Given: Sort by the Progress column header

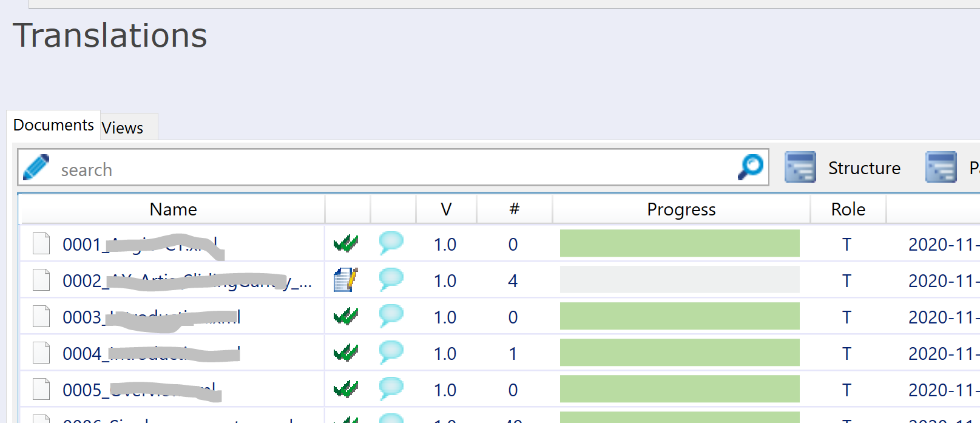Looking at the screenshot, I should 681,209.
